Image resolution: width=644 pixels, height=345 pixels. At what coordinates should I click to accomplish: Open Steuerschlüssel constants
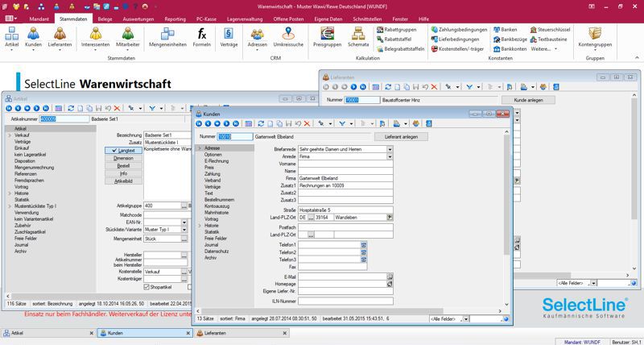pyautogui.click(x=550, y=30)
